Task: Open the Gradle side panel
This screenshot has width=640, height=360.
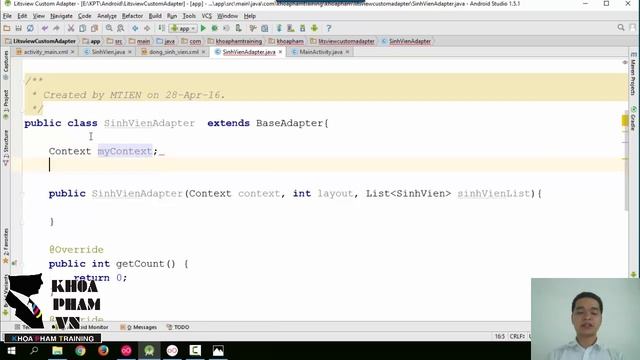Action: pyautogui.click(x=633, y=119)
